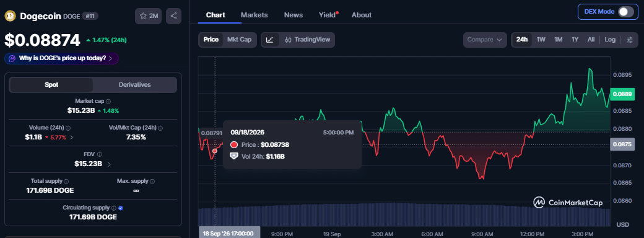Click the 0.0889 current price label
The height and width of the screenshot is (238, 644).
622,94
